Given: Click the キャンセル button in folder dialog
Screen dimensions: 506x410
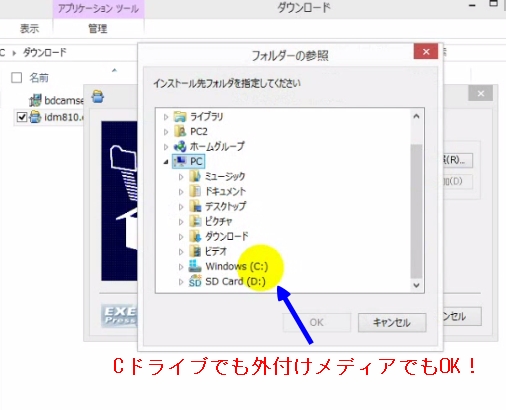Looking at the screenshot, I should point(392,322).
